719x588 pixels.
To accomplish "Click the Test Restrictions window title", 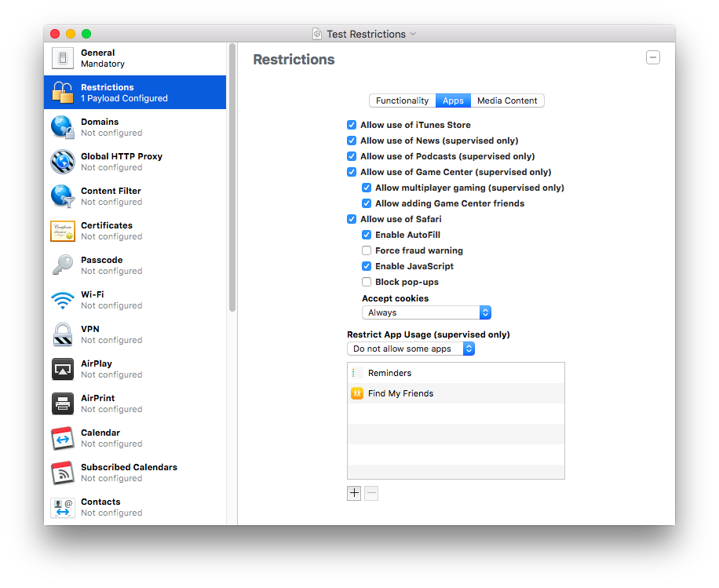I will click(366, 34).
